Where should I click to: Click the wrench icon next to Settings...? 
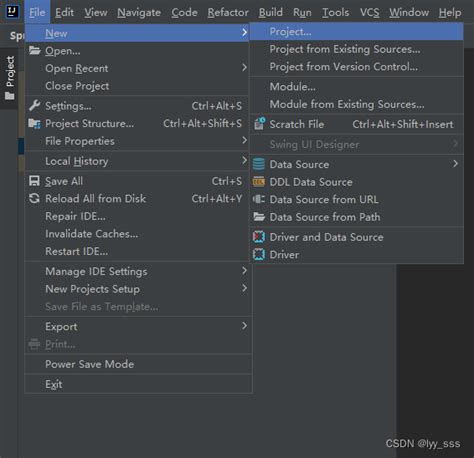pyautogui.click(x=34, y=105)
